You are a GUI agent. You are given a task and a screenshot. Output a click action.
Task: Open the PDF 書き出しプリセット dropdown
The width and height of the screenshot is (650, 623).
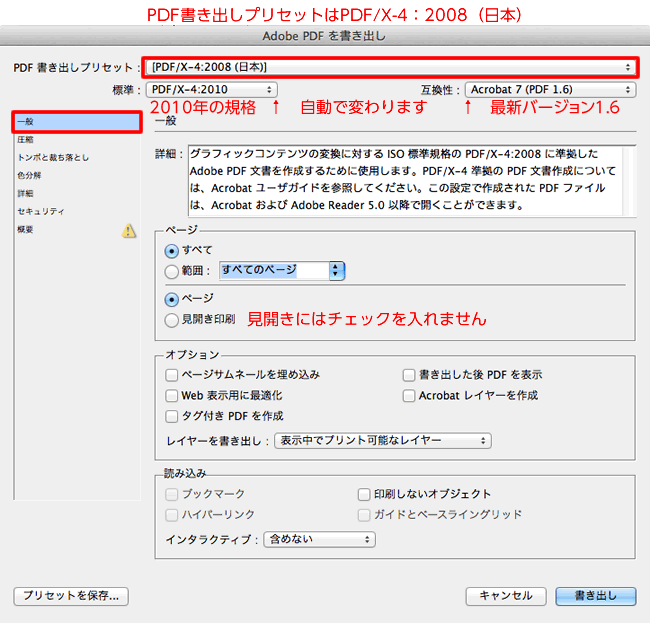click(390, 67)
